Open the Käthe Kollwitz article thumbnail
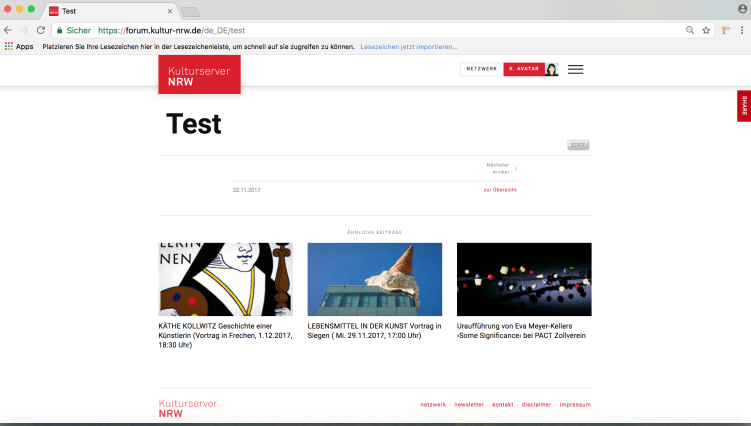 [225, 279]
